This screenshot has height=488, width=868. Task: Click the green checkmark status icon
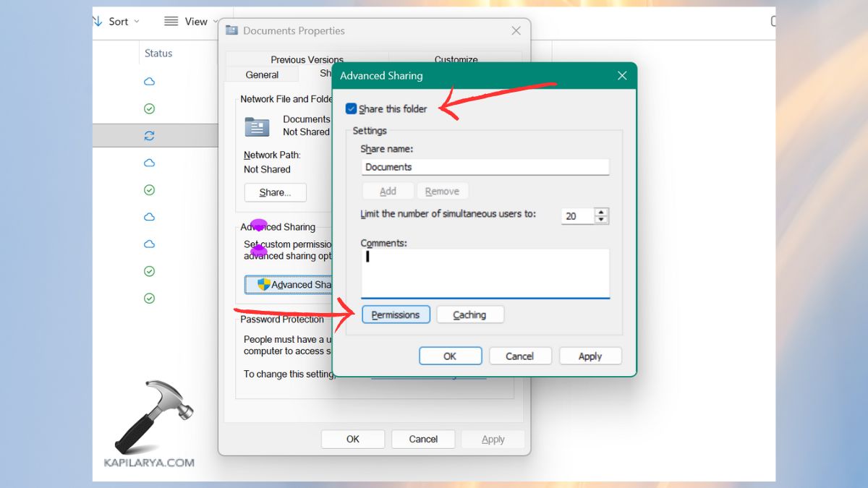149,108
